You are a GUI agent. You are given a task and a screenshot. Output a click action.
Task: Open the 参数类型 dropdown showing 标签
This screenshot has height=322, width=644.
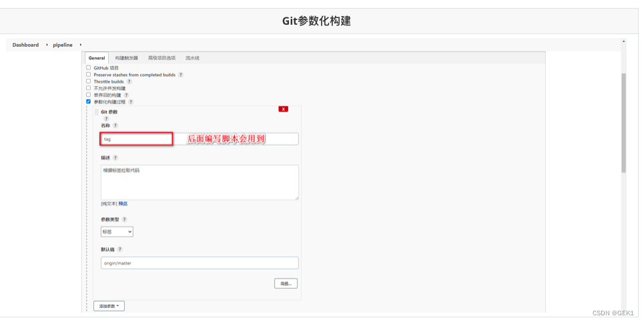click(x=117, y=232)
